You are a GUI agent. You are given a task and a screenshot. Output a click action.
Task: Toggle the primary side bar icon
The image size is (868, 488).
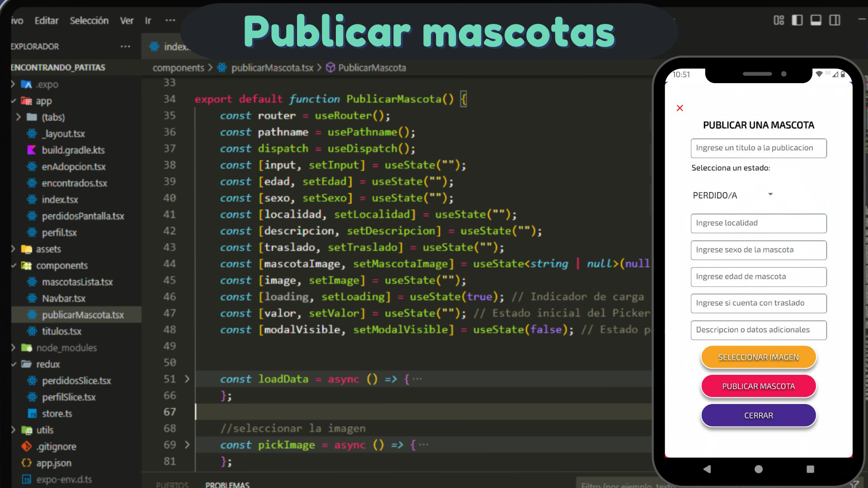coord(797,20)
